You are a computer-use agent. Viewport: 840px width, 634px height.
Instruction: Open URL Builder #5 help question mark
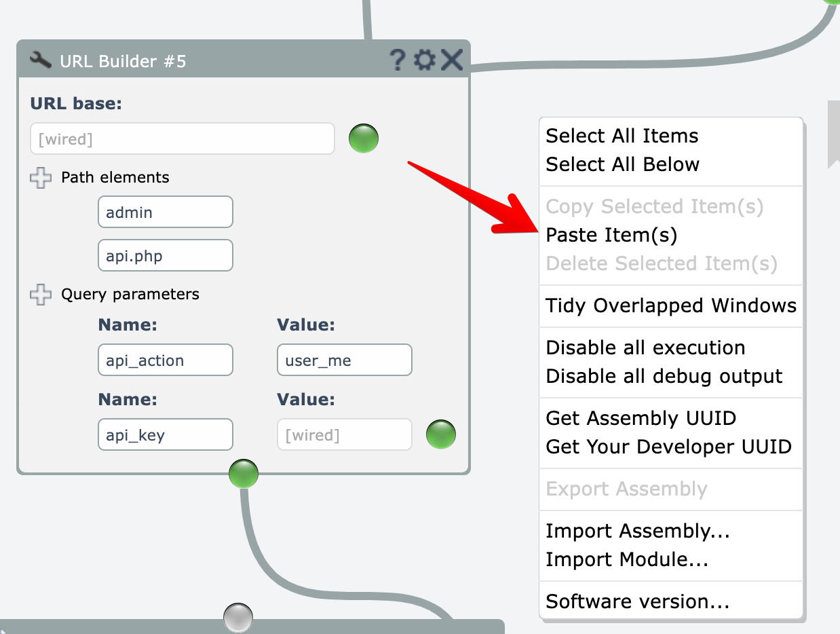398,60
